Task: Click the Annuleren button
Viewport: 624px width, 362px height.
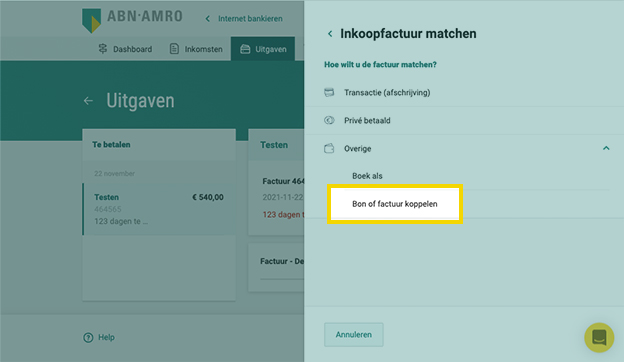Action: pyautogui.click(x=354, y=335)
